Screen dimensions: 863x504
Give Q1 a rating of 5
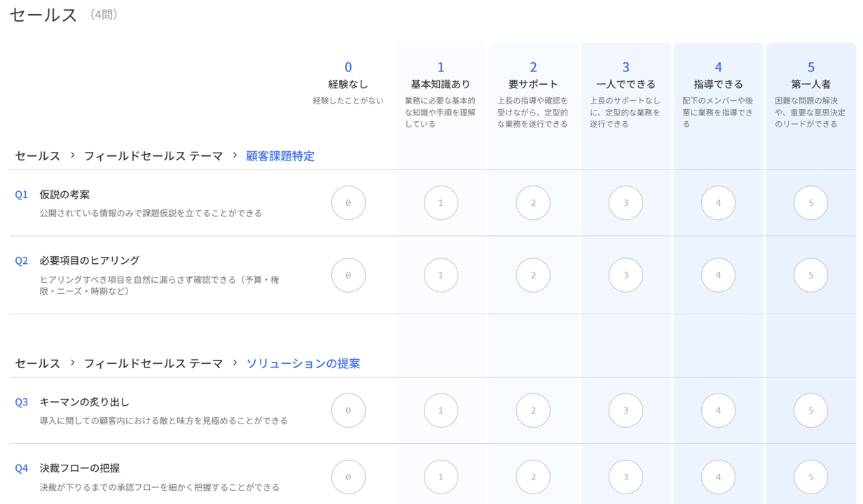[x=810, y=202]
